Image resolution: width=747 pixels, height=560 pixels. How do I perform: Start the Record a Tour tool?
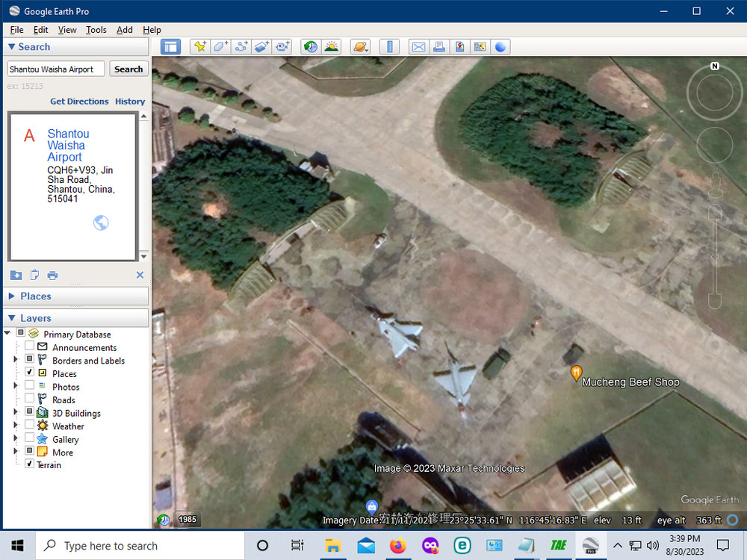pos(282,46)
